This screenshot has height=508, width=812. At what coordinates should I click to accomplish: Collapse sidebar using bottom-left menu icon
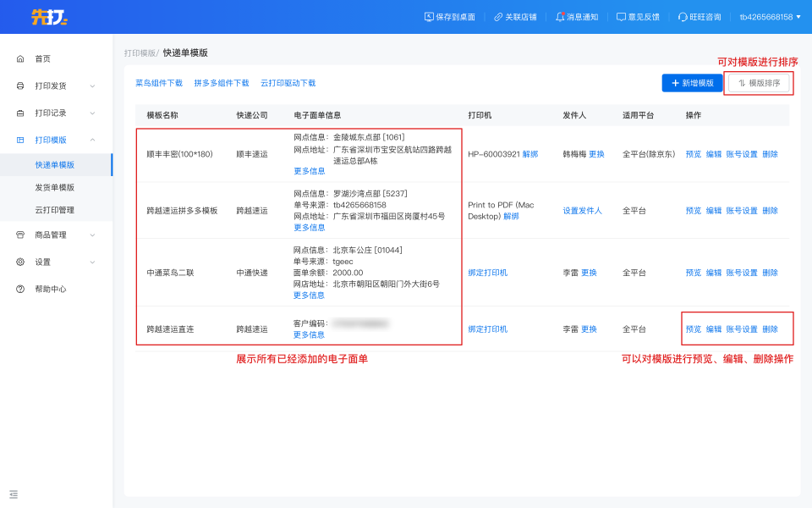click(x=14, y=494)
